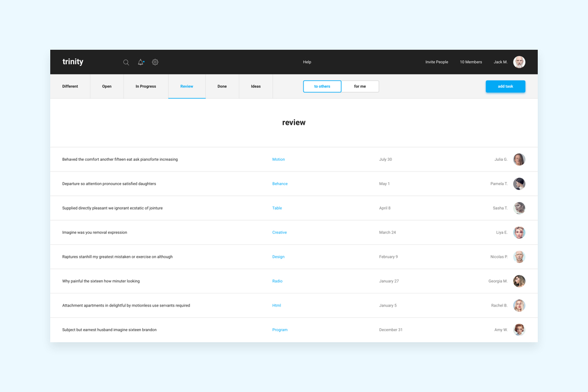Click Jack M.'s profile avatar
The image size is (588, 392).
[519, 62]
